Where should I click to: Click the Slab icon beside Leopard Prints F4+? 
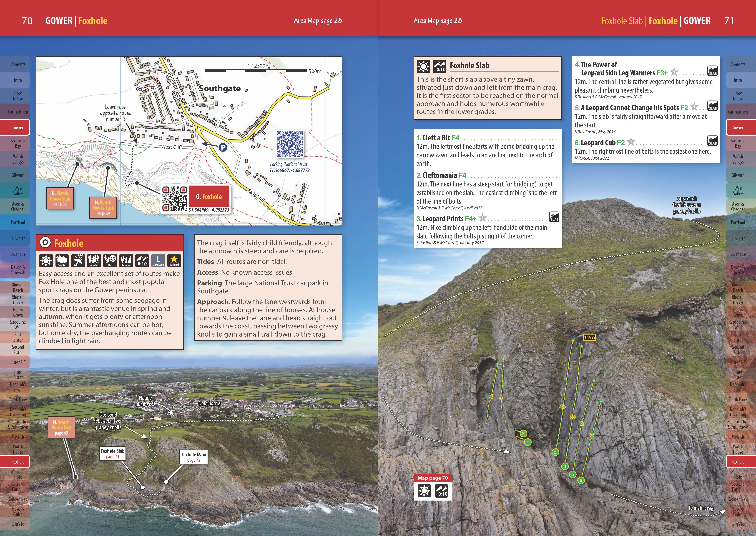point(554,217)
